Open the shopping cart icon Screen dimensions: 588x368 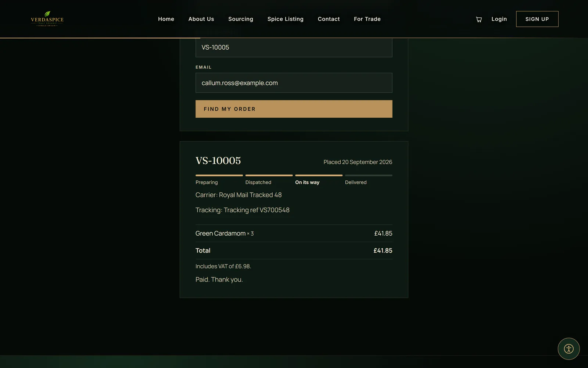(x=478, y=19)
